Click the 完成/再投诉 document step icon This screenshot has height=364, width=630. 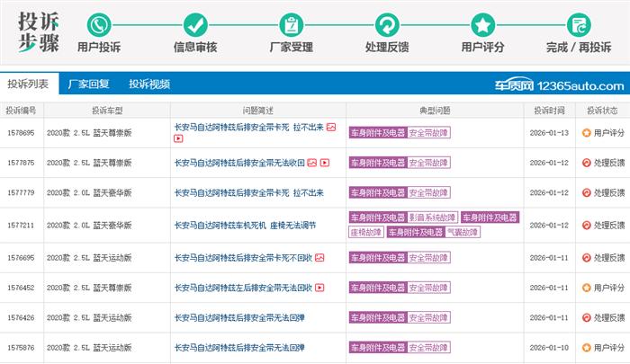pos(579,24)
